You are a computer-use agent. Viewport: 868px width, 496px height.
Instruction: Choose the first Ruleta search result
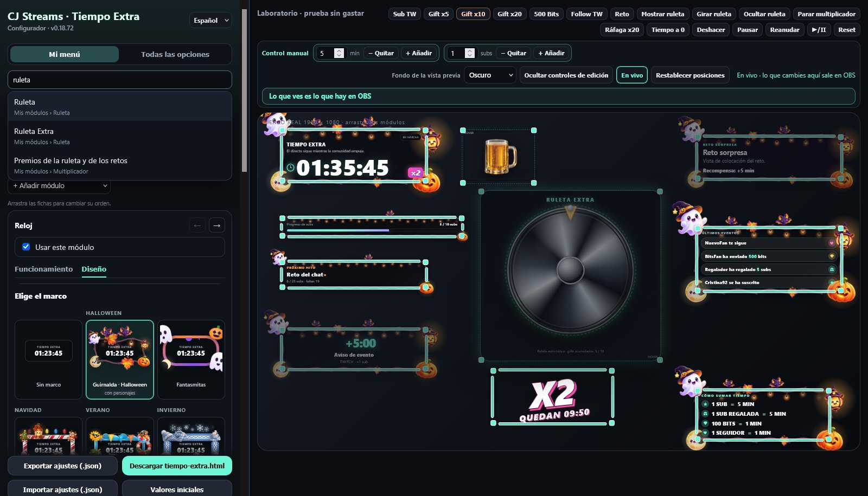(120, 107)
